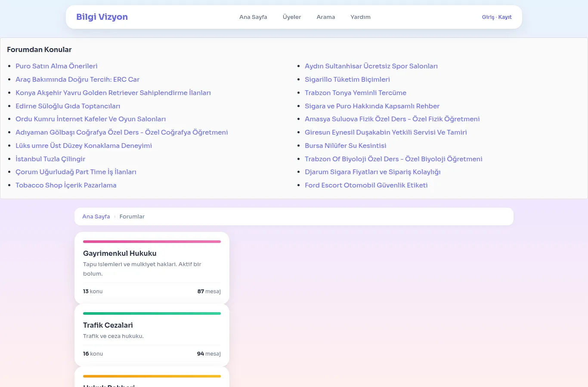Open the Üyeler menu item

[292, 17]
